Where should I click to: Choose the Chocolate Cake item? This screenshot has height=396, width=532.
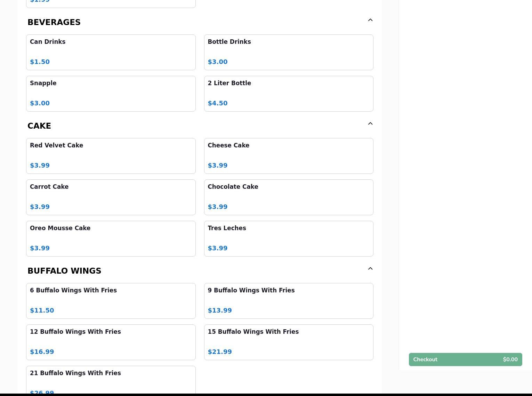coord(288,197)
